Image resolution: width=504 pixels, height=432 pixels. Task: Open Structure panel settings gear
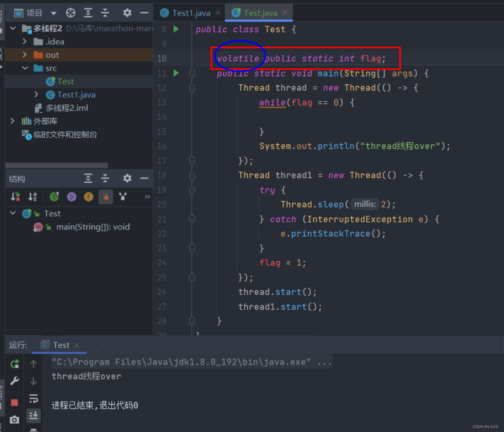point(127,178)
